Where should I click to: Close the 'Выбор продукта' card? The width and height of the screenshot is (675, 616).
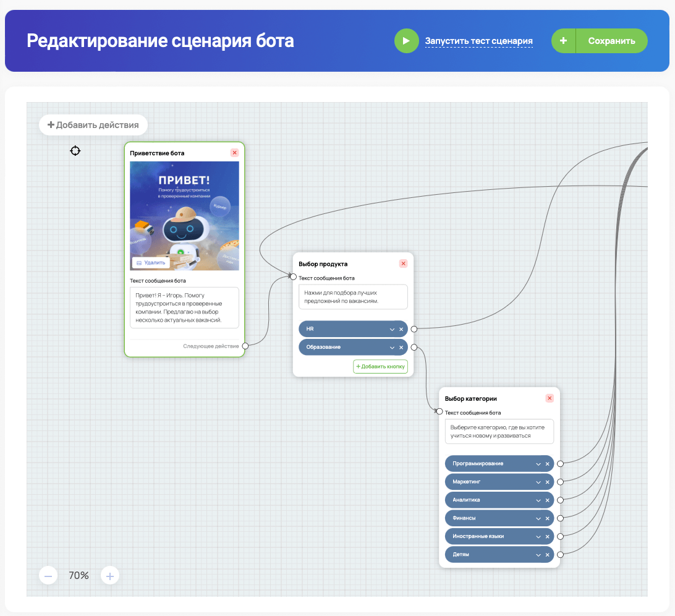(x=404, y=263)
